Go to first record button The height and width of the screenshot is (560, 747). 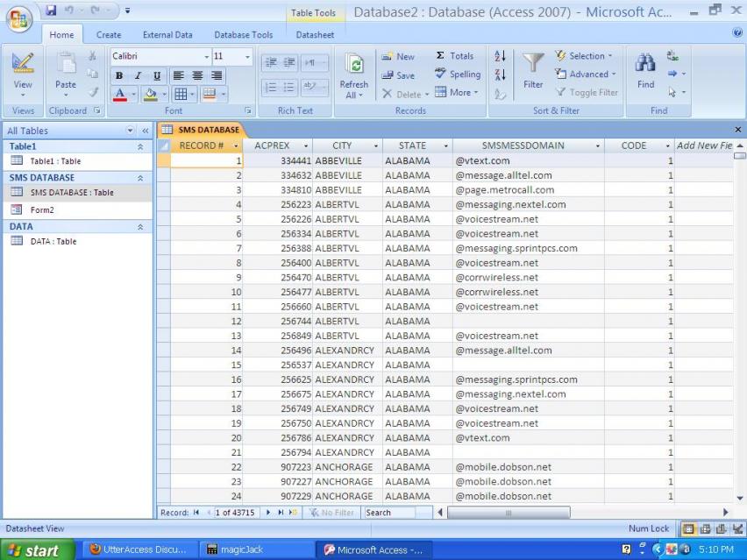(x=196, y=513)
